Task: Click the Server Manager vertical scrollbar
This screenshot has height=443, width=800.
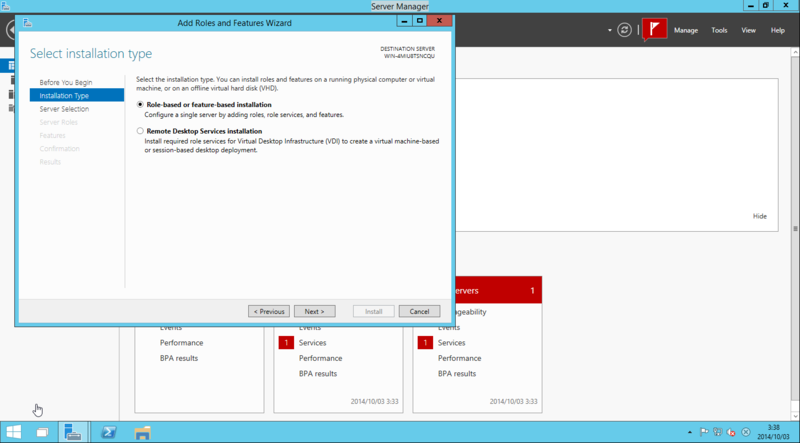Action: tap(795, 229)
